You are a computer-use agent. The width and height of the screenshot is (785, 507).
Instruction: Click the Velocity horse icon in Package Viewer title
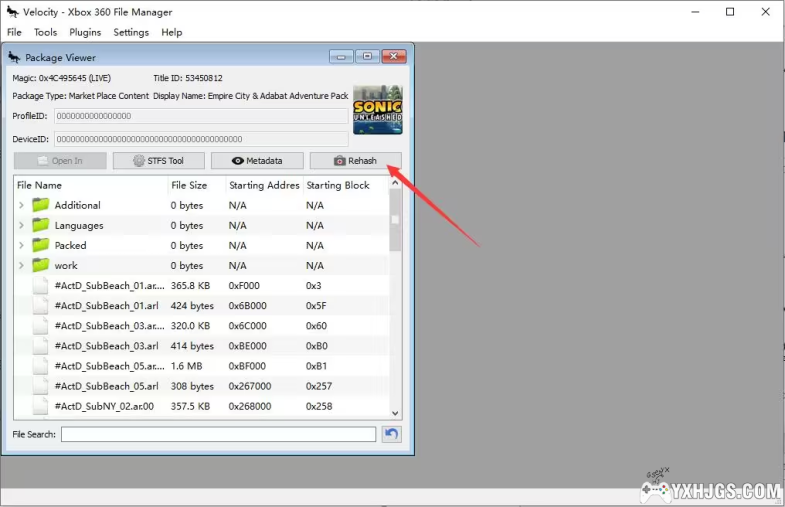click(14, 57)
